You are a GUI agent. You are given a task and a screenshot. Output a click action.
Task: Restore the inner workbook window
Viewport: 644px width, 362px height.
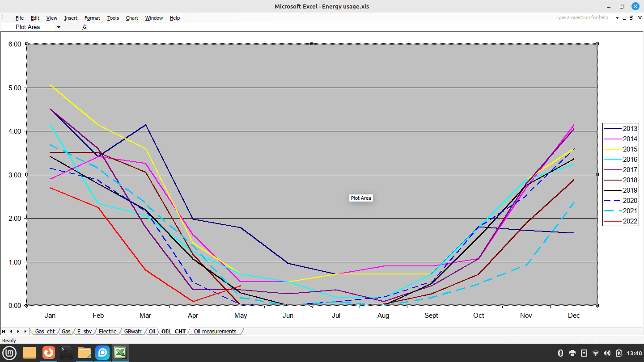tap(631, 18)
